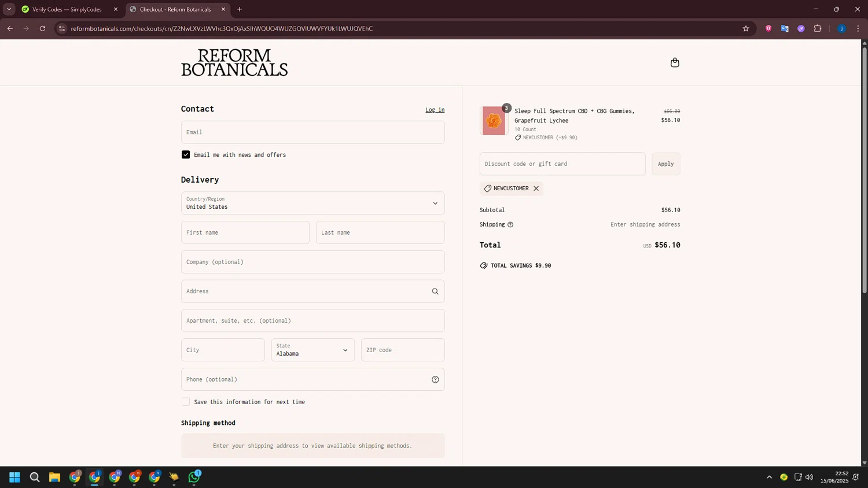This screenshot has height=488, width=868.
Task: Click the TOTAL SAVINGS $9.90 text
Action: click(x=521, y=265)
